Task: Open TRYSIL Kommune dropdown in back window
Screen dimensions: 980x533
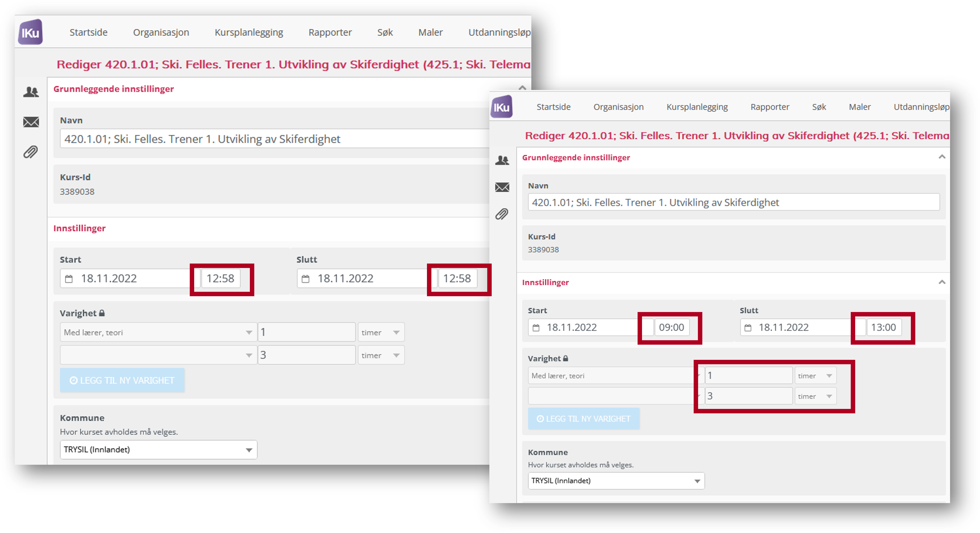Action: click(x=158, y=450)
